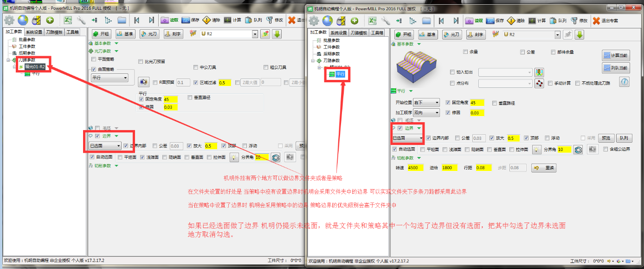The height and width of the screenshot is (269, 644).
Task: Click the green plus icon in right window
Action: [x=354, y=20]
